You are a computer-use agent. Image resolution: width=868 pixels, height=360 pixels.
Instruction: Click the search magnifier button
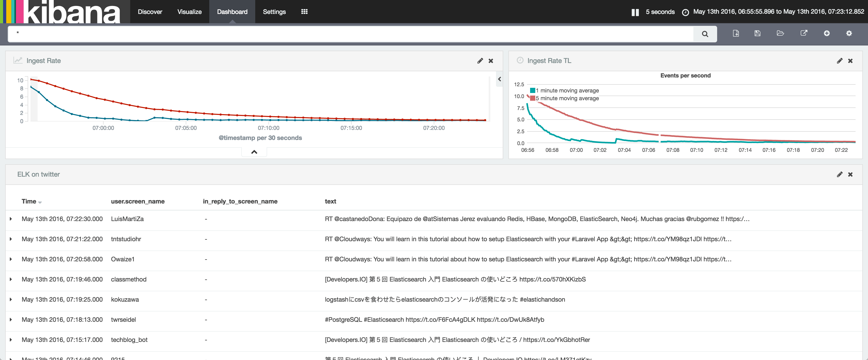point(704,34)
